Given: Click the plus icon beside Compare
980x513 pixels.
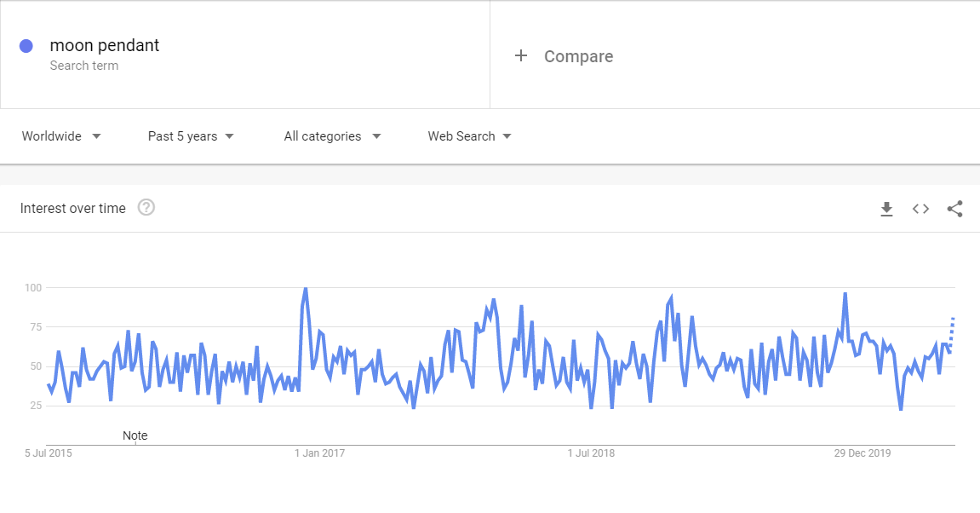Looking at the screenshot, I should click(x=520, y=55).
